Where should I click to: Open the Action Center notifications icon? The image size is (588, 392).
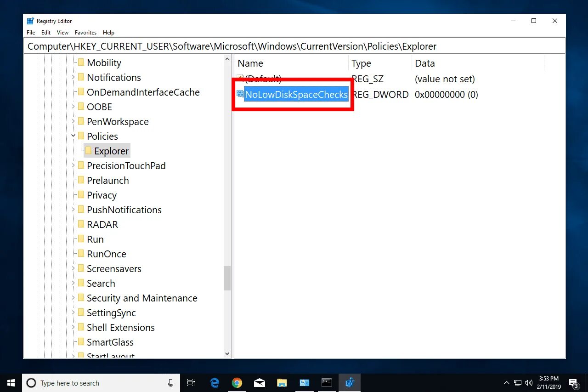(573, 383)
